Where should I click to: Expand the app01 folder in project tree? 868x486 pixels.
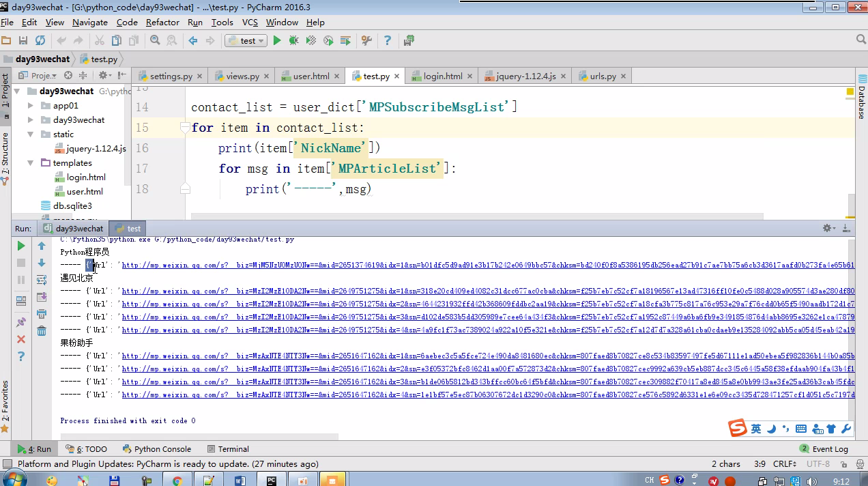tap(31, 106)
